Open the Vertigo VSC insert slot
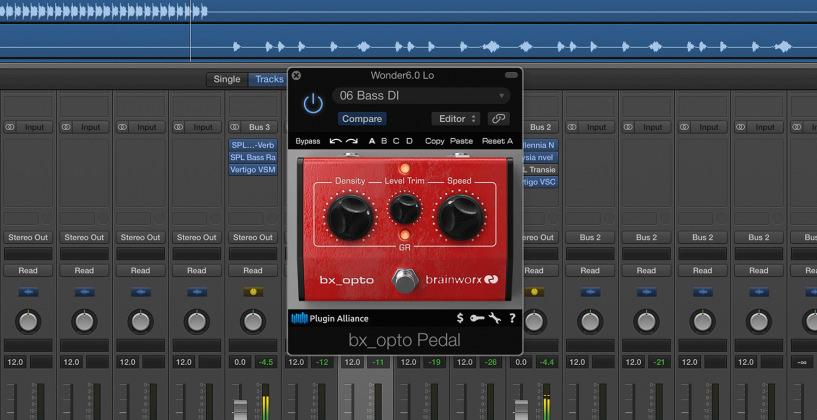The height and width of the screenshot is (420, 817). click(x=540, y=182)
